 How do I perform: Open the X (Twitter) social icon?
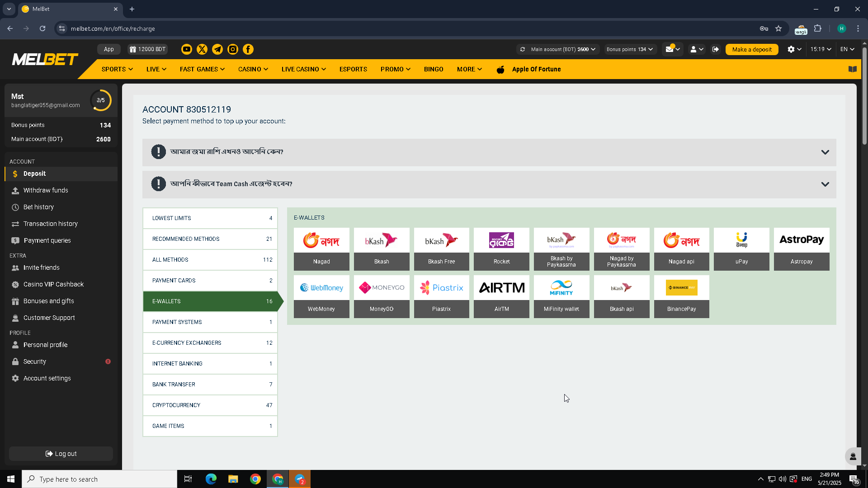click(x=202, y=49)
